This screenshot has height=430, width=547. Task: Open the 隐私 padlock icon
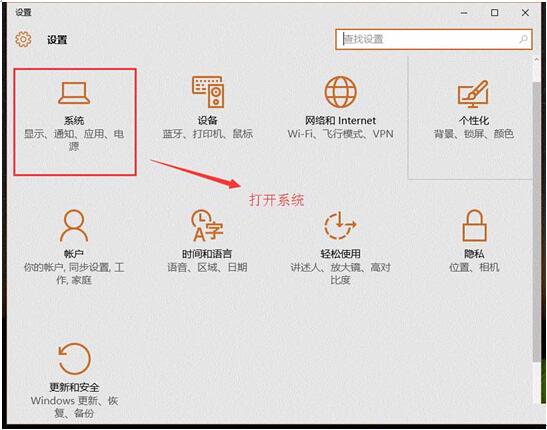click(x=474, y=225)
